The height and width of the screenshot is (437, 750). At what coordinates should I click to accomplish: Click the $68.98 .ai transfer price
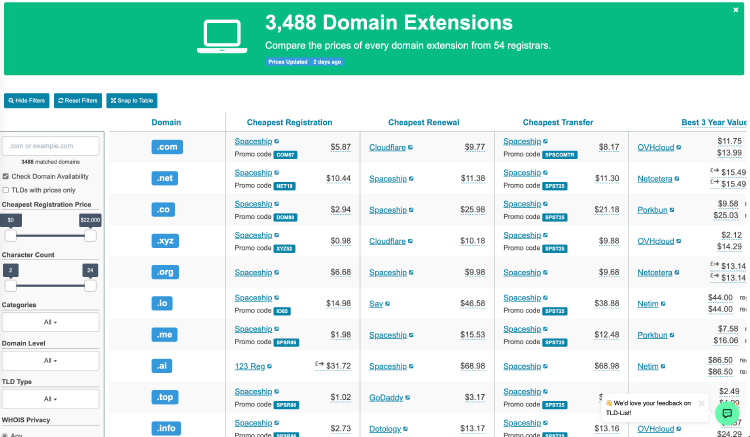click(607, 366)
